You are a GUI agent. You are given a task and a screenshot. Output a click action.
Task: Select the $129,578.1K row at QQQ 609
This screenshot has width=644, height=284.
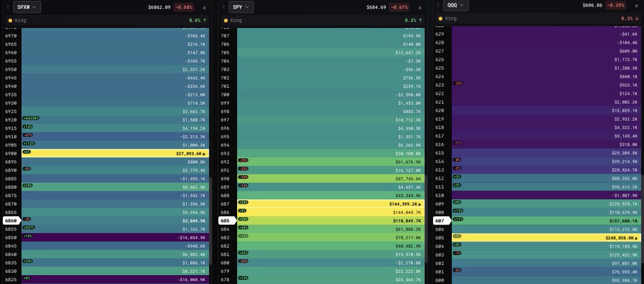tap(546, 204)
